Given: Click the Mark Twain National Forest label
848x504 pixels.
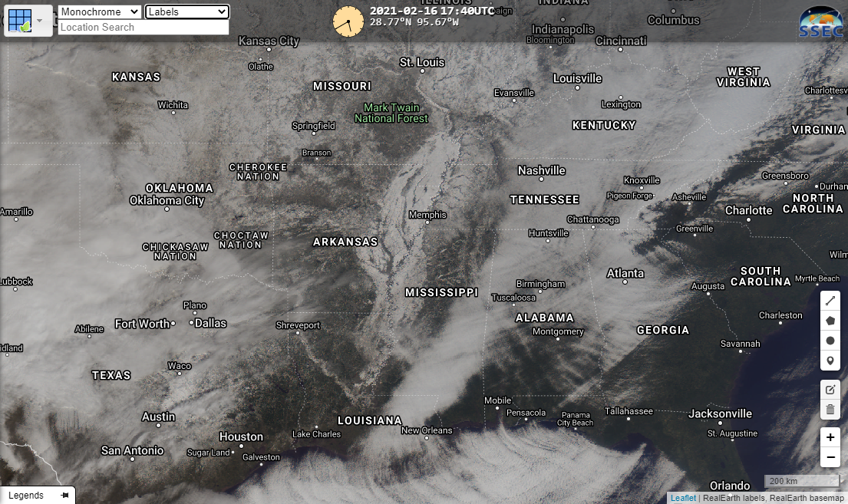Looking at the screenshot, I should click(391, 113).
